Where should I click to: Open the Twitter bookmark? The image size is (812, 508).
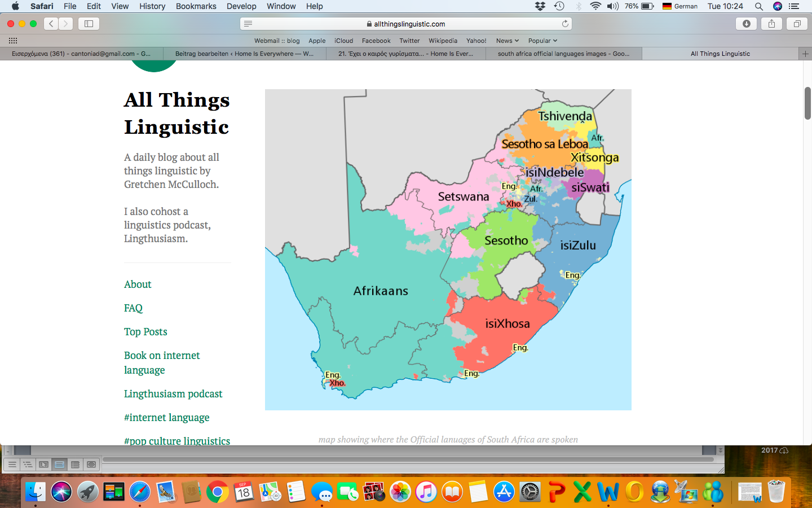pos(409,41)
